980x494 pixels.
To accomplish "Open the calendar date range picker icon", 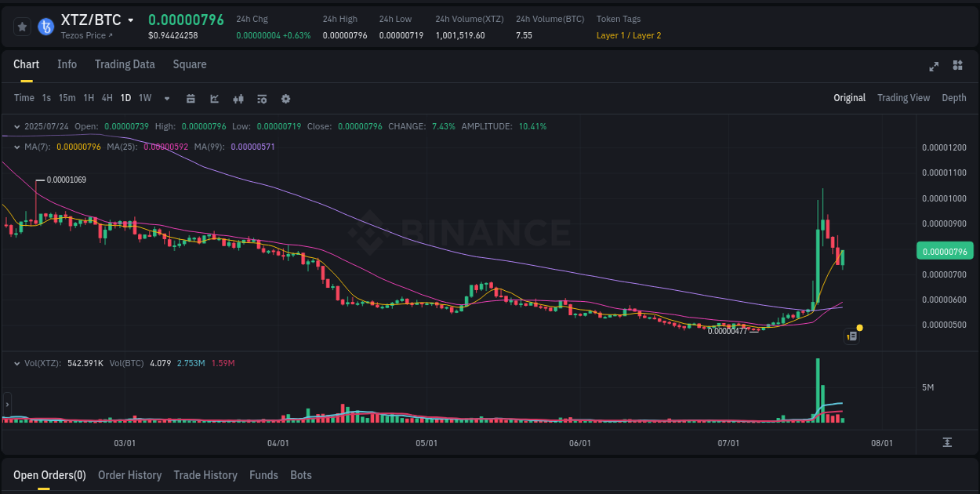I will pos(191,98).
